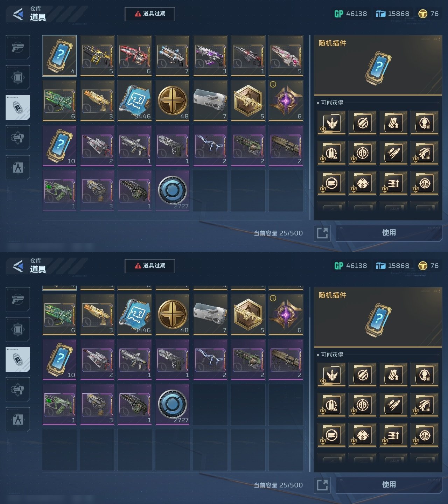Click the rocket plugin icon in the upper 可能获得 list
This screenshot has height=504, width=448.
(x=393, y=153)
